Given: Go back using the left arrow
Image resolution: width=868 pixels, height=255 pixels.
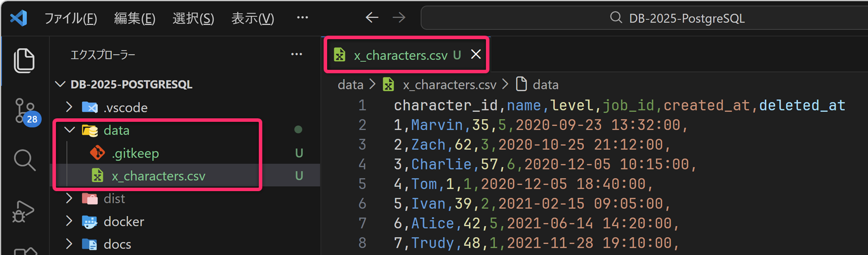Looking at the screenshot, I should click(x=372, y=18).
